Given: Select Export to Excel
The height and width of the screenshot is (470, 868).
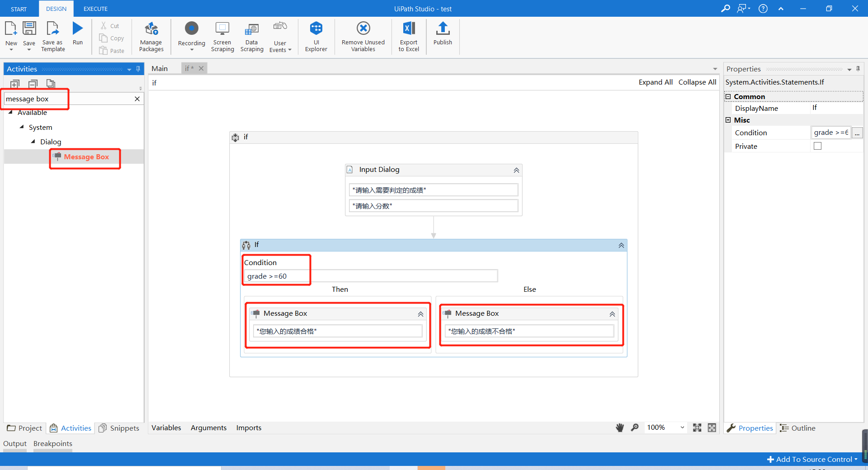Looking at the screenshot, I should tap(408, 36).
